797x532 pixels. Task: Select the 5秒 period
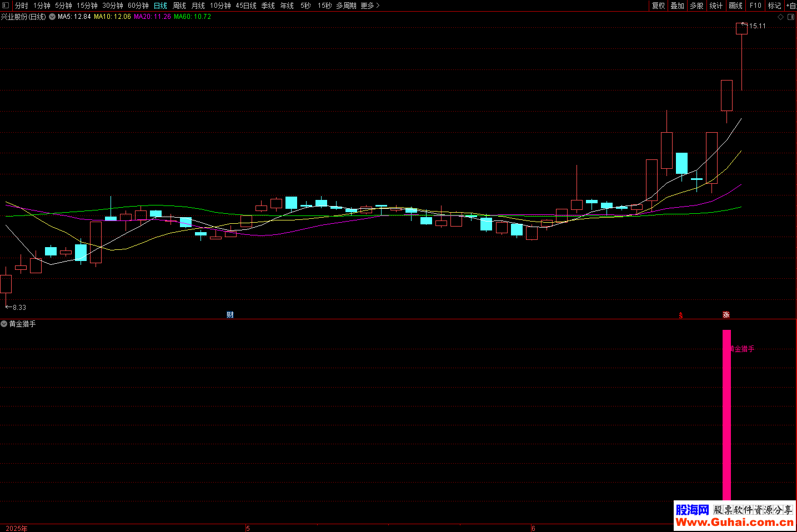[x=305, y=6]
